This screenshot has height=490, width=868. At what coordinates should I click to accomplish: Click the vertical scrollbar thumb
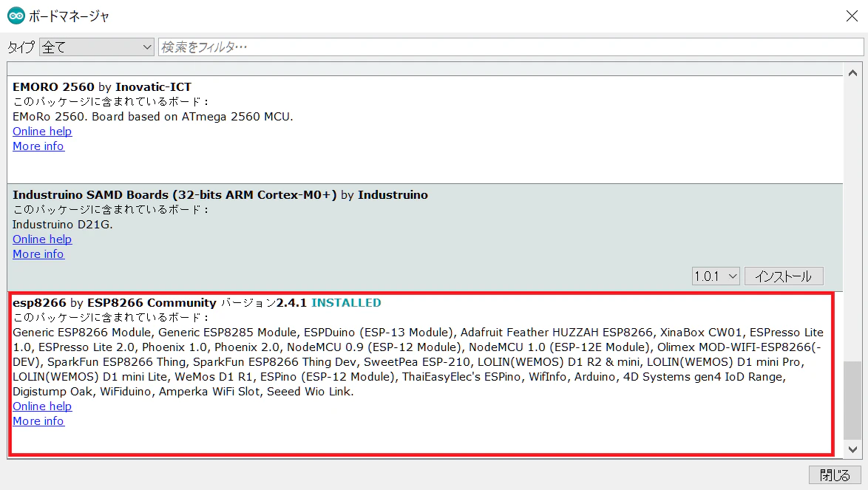pyautogui.click(x=852, y=399)
